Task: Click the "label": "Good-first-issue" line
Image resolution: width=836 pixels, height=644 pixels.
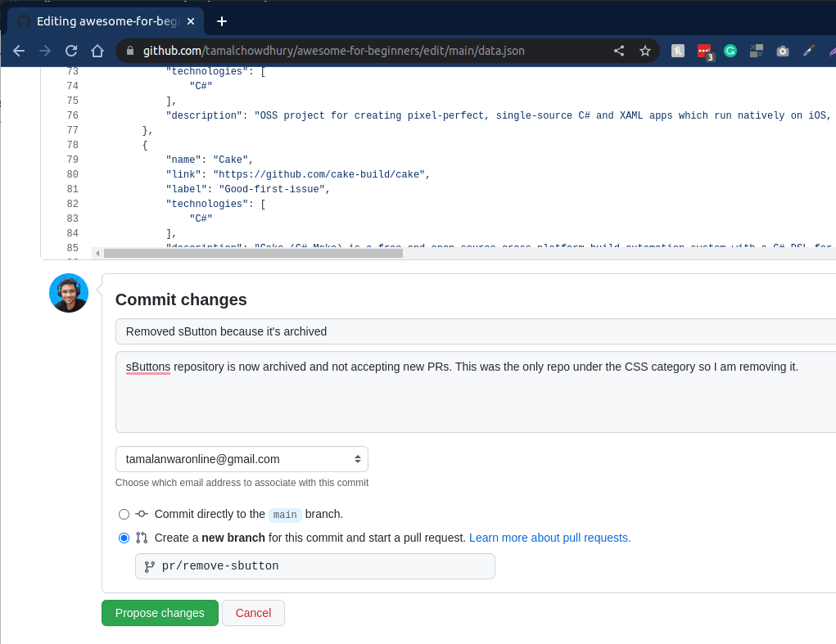Action: click(248, 189)
